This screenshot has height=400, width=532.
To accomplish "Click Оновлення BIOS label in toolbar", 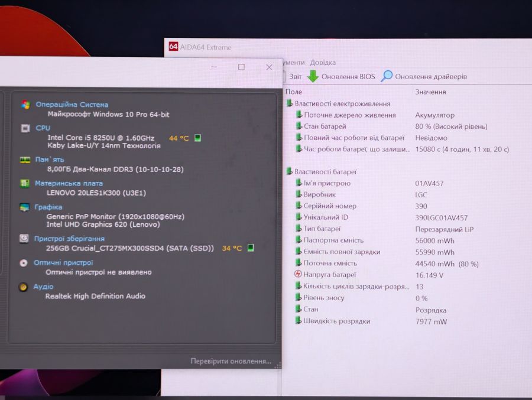I will coord(348,77).
